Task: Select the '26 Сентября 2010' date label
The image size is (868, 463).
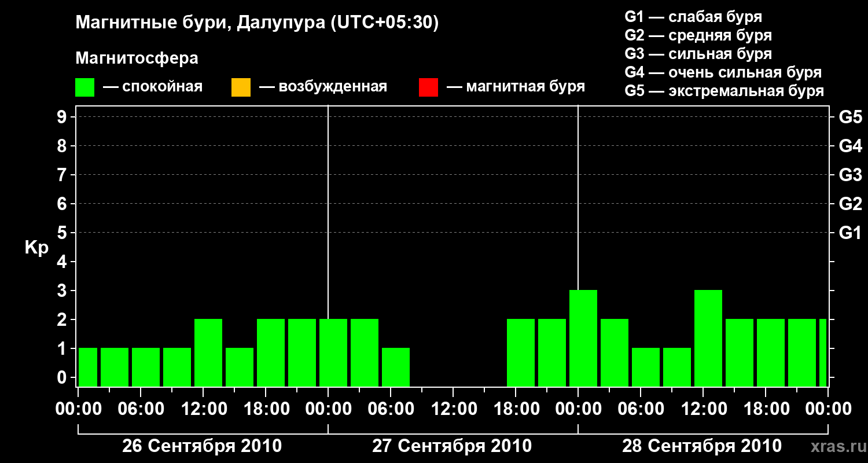Action: [x=202, y=446]
